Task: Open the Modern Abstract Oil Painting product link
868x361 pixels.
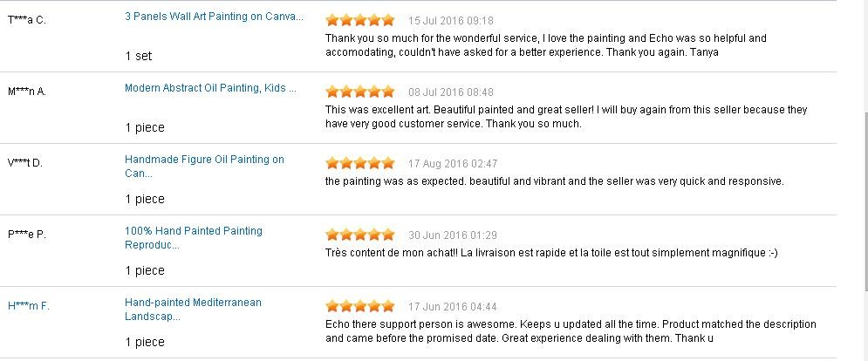Action: coord(210,88)
